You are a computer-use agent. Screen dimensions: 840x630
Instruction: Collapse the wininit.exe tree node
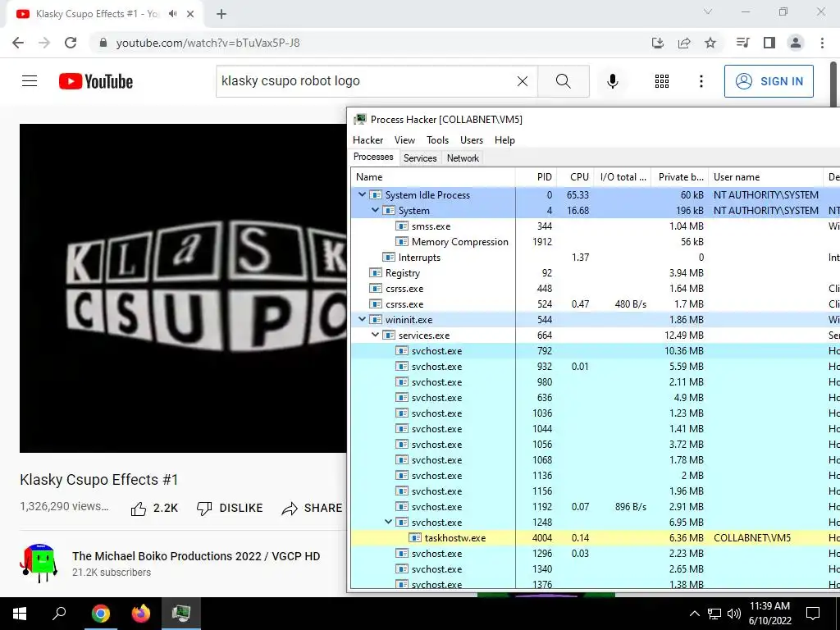tap(362, 319)
